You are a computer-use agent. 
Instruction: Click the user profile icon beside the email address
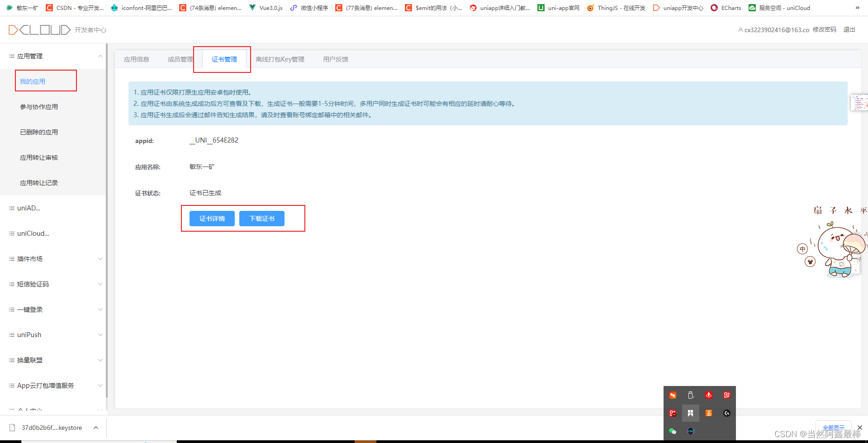[x=740, y=29]
